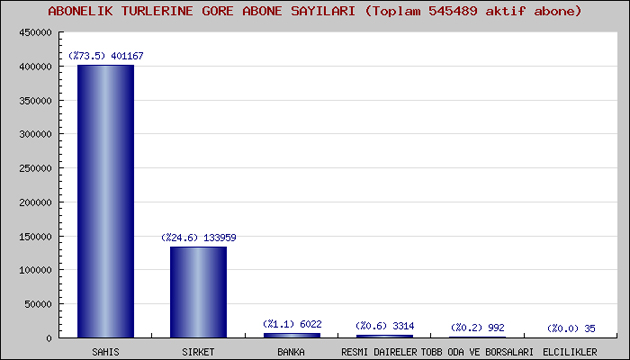Click the (%0.0) 35 data label

[x=571, y=329]
